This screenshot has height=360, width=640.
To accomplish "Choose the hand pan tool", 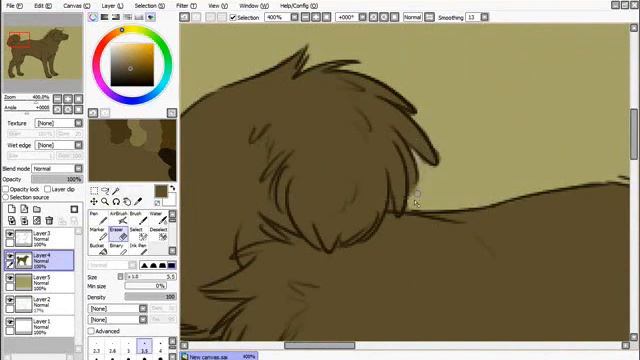I will pyautogui.click(x=127, y=202).
